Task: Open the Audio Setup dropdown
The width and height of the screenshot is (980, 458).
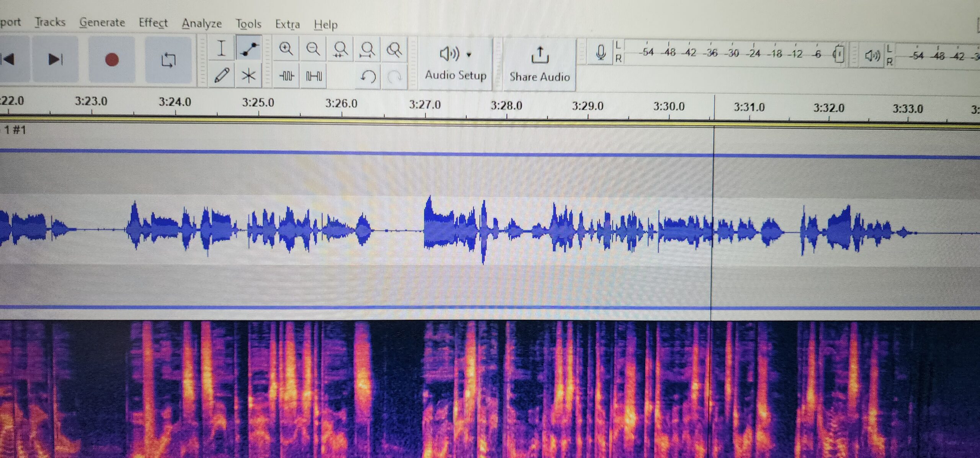Action: pos(456,64)
